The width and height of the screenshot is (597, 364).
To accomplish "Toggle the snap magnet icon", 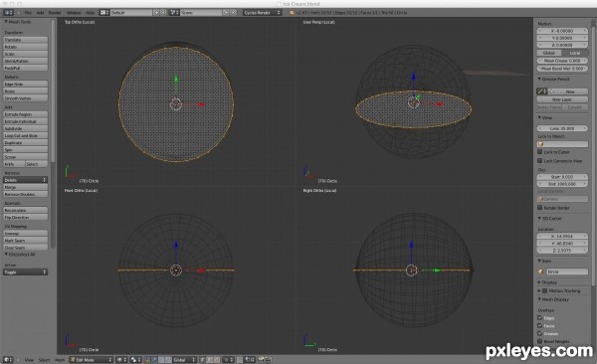I will tap(240, 360).
